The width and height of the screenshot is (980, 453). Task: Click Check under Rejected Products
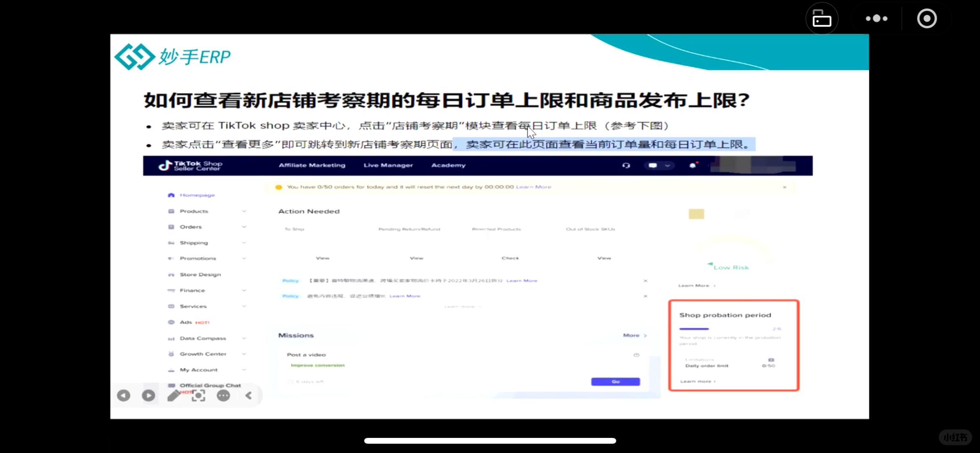[510, 258]
